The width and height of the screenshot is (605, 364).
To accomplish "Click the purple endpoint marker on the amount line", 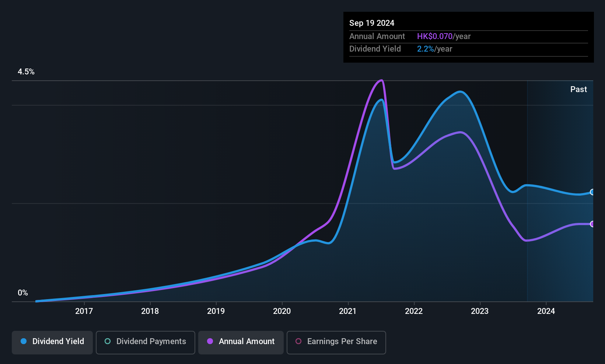I will [x=592, y=224].
